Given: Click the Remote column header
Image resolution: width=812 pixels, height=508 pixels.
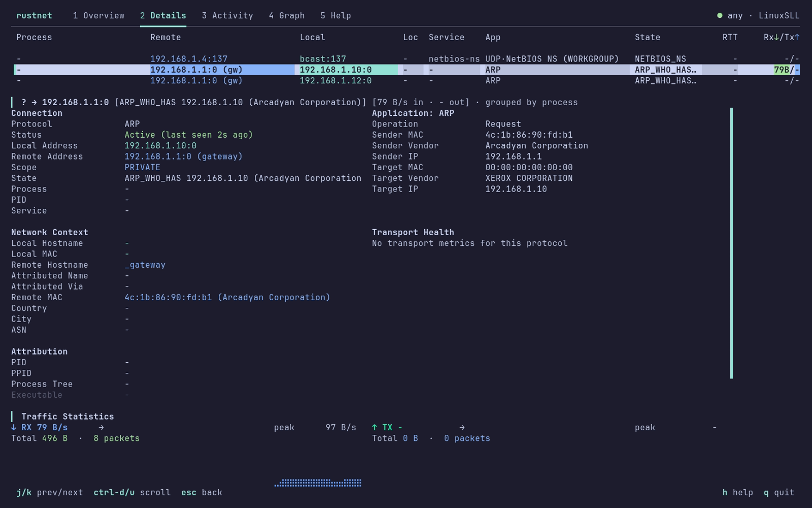Looking at the screenshot, I should 165,37.
